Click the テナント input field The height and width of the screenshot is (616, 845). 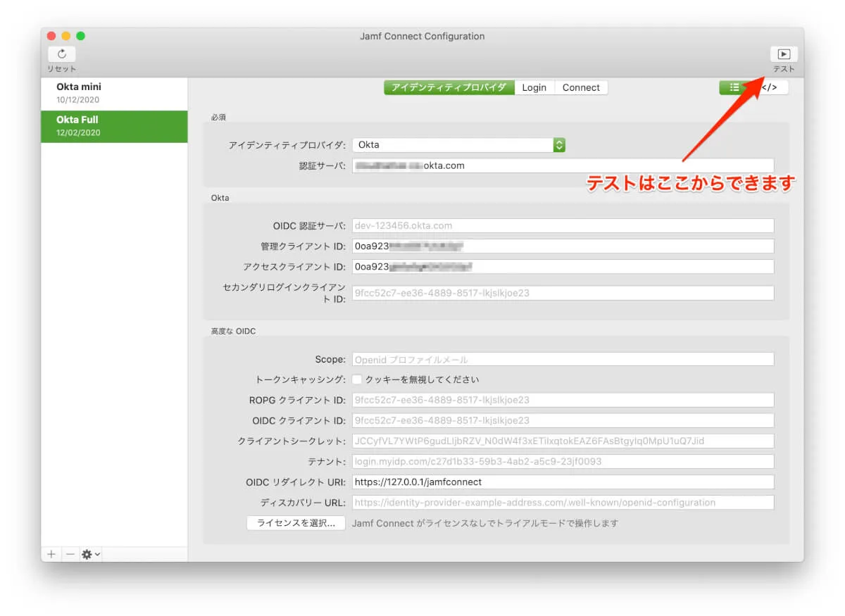point(563,461)
